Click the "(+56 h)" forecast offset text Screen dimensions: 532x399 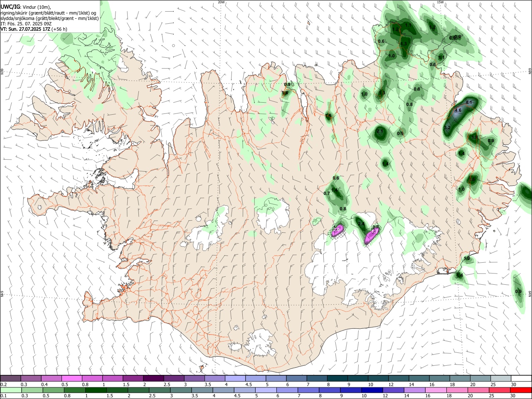coord(60,29)
